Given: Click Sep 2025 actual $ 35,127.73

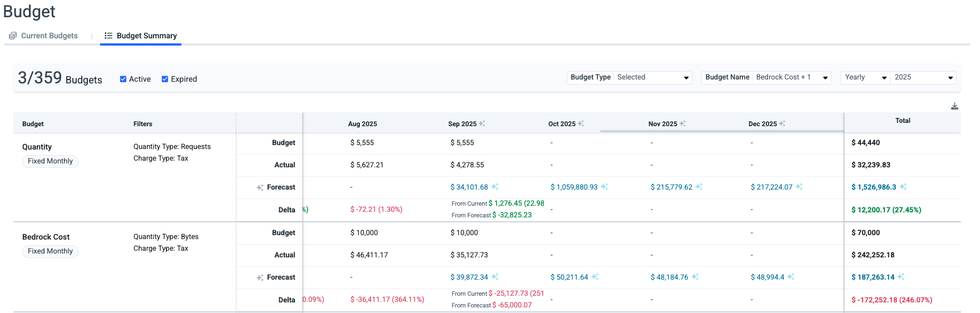Looking at the screenshot, I should (469, 255).
